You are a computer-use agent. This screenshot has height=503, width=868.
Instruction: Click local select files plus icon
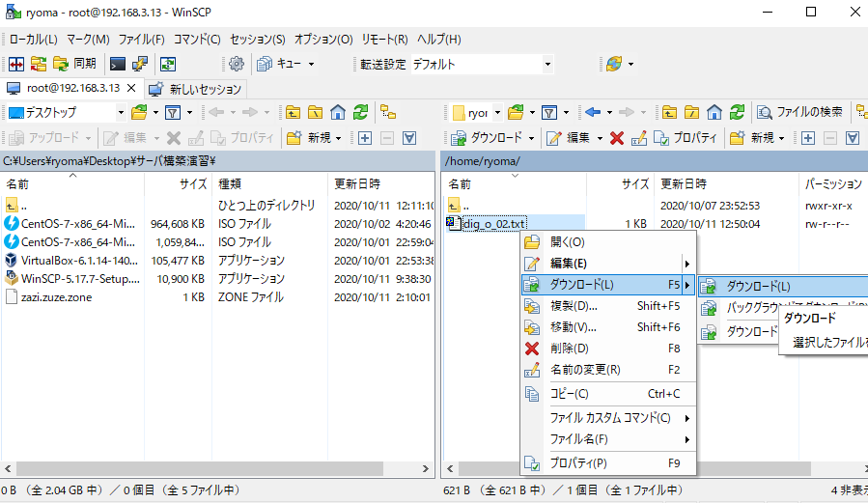click(365, 138)
